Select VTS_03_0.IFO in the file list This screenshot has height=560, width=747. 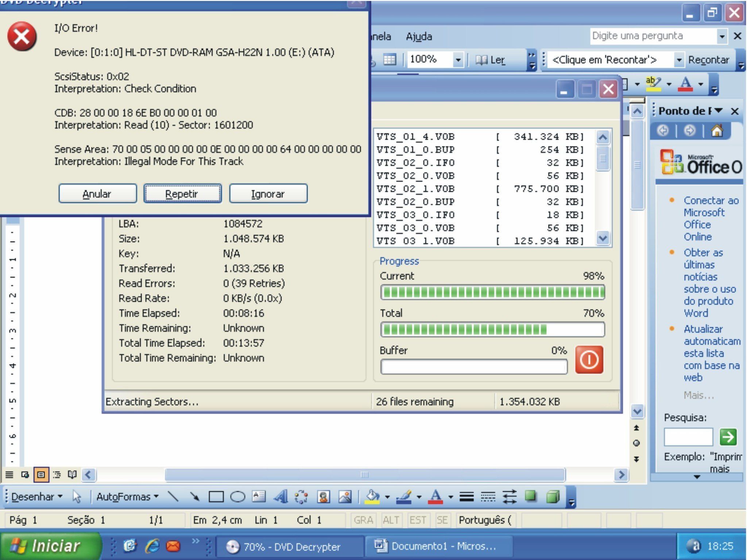[x=481, y=215]
